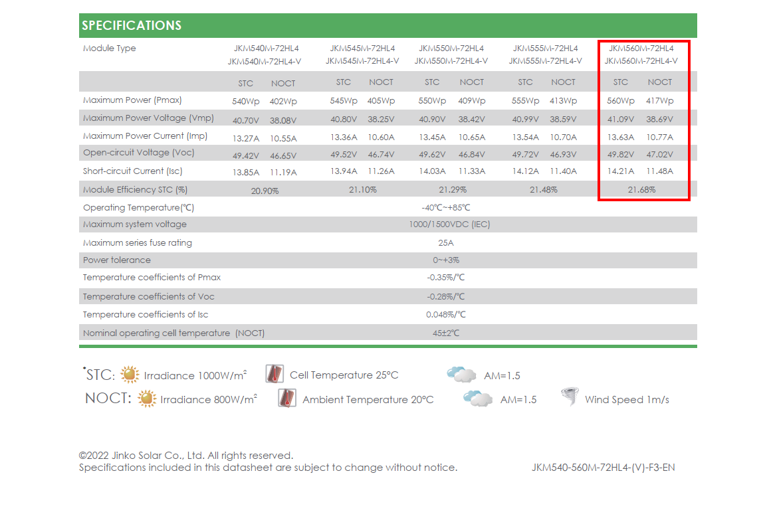
Task: Click the JKM540-560M-72HL4-(V)-F3-EN document code
Action: pyautogui.click(x=603, y=468)
